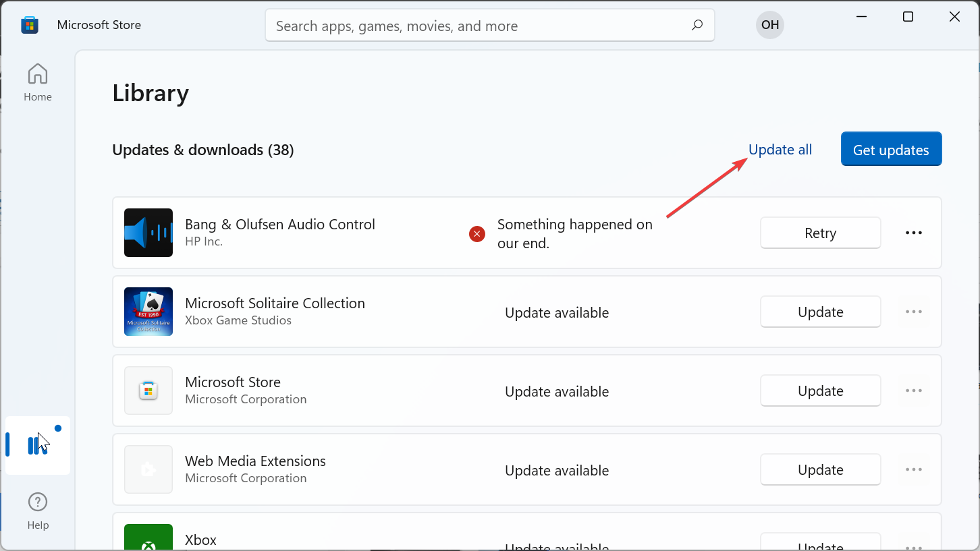Click the Update all link
The image size is (980, 551).
click(x=780, y=150)
